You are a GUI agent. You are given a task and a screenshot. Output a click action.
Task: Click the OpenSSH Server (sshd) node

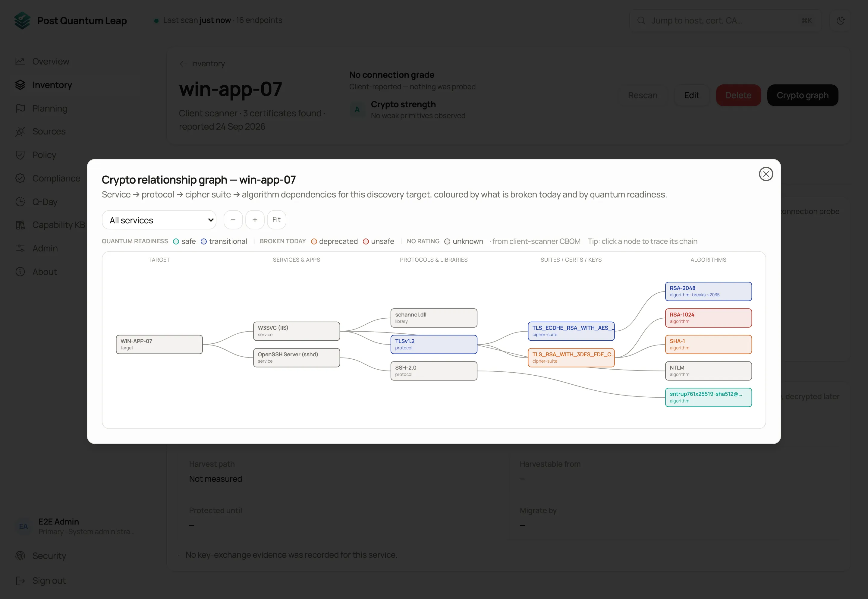[296, 357]
